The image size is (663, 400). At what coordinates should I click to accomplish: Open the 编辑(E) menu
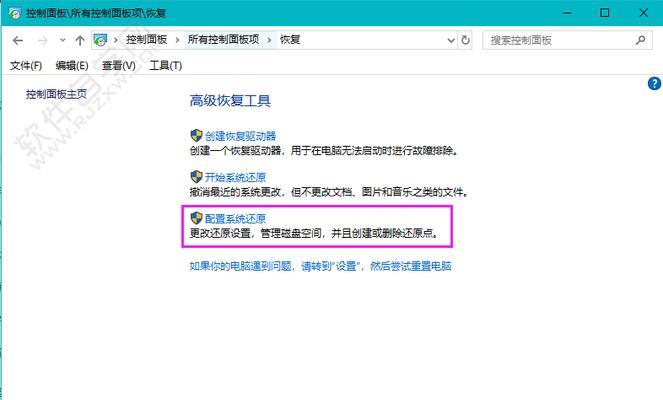[x=72, y=66]
